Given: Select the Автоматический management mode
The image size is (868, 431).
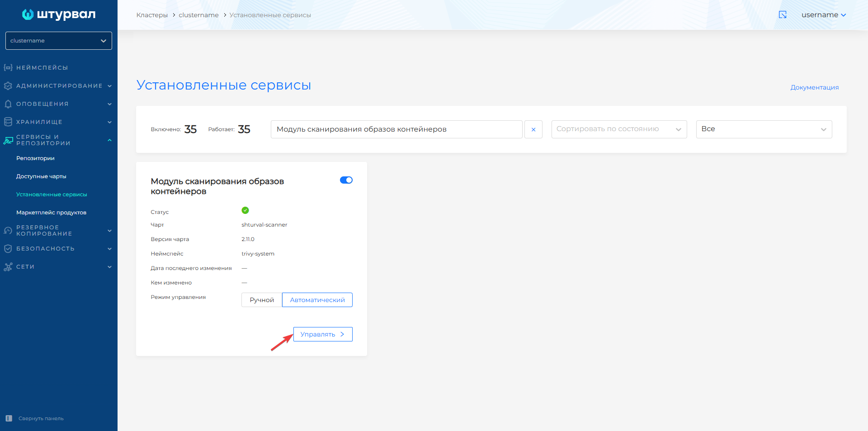Looking at the screenshot, I should click(317, 300).
